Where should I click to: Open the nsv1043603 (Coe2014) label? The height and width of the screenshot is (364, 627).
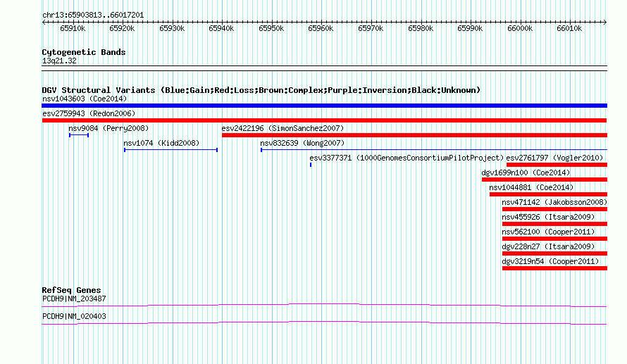(85, 99)
